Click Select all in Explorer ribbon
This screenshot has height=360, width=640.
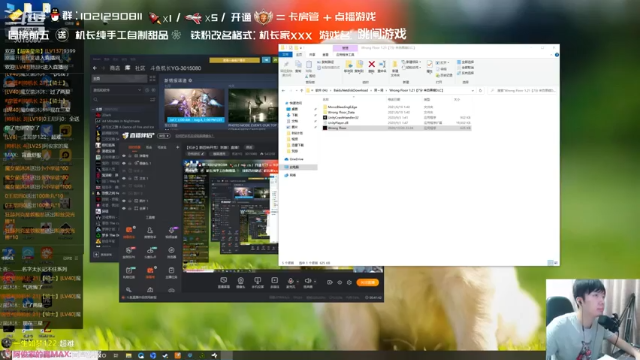466,62
